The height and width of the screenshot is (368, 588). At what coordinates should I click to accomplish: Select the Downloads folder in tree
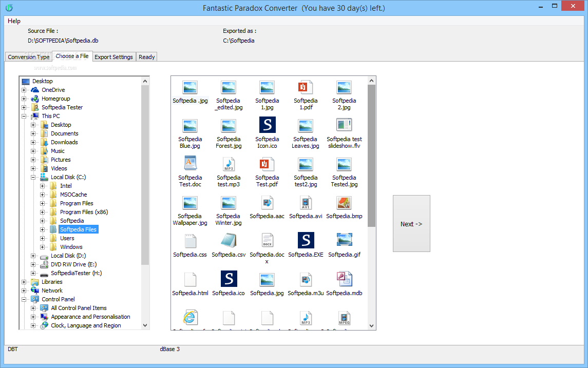click(x=65, y=142)
